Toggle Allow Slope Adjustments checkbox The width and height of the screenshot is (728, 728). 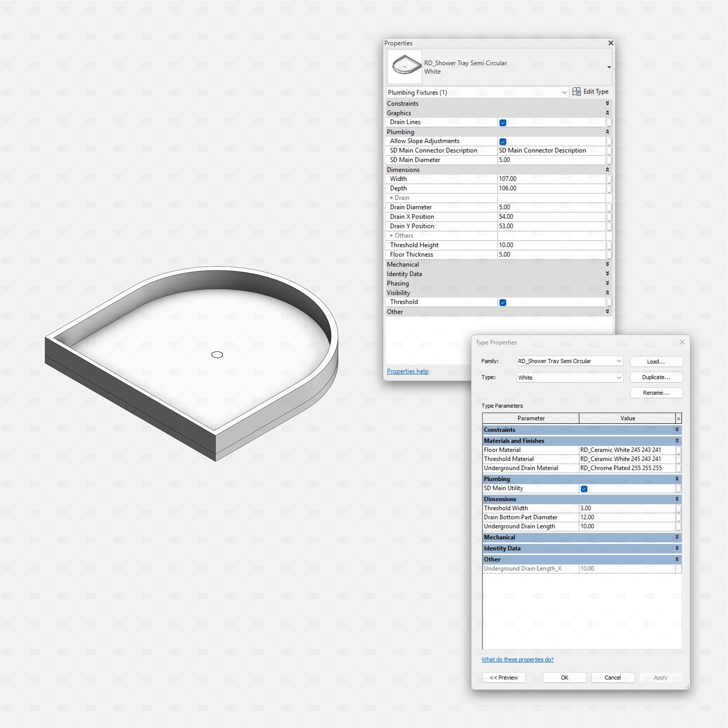pyautogui.click(x=503, y=141)
